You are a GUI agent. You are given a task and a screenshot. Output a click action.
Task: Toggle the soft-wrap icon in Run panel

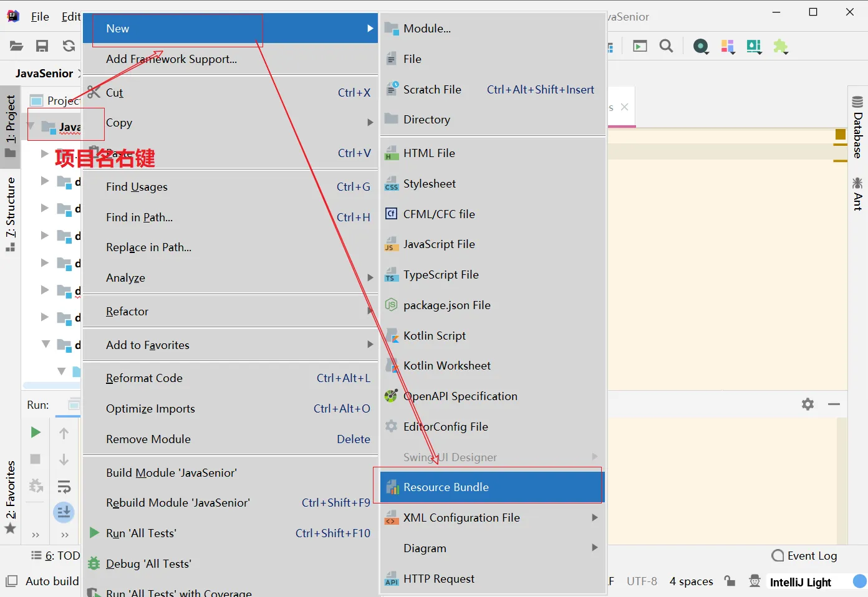[x=64, y=486]
